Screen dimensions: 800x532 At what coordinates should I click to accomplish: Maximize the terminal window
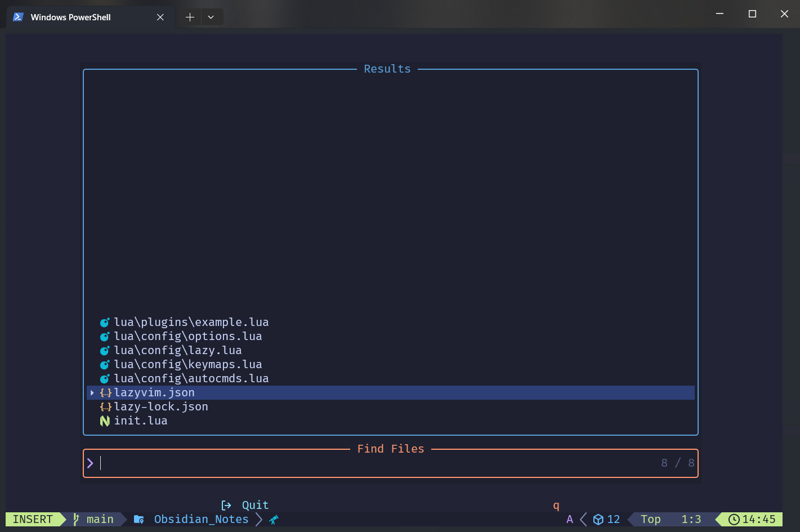tap(752, 14)
